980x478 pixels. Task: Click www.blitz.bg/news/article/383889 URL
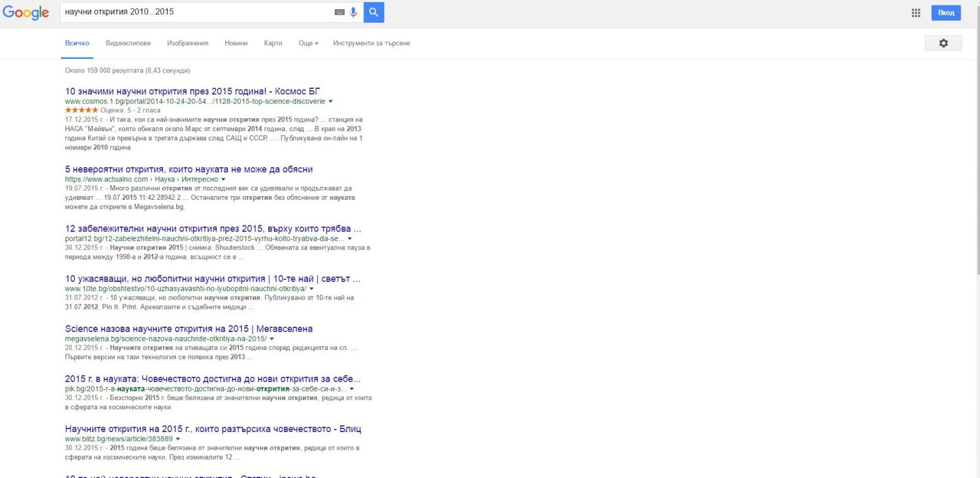pyautogui.click(x=119, y=439)
